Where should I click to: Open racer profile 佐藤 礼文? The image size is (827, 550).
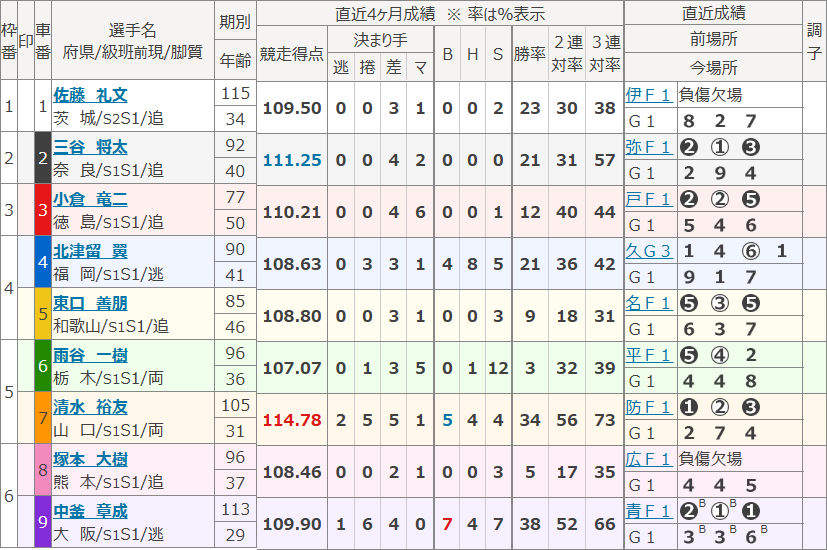(x=90, y=95)
